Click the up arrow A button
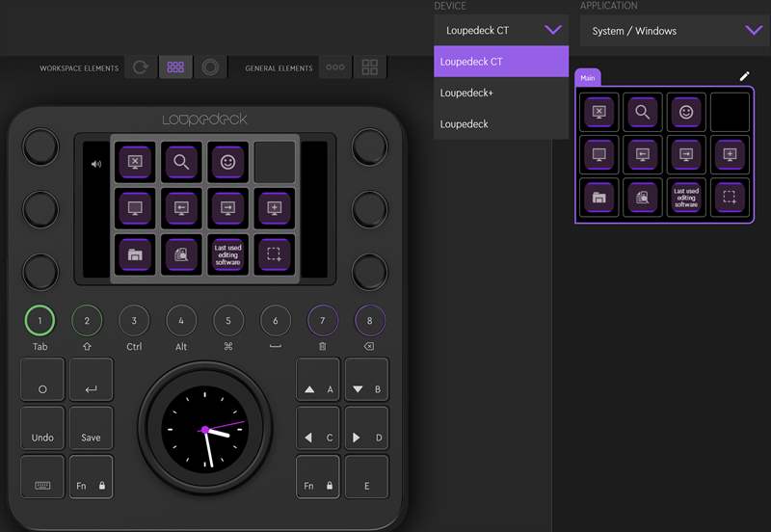The image size is (771, 532). 318,380
